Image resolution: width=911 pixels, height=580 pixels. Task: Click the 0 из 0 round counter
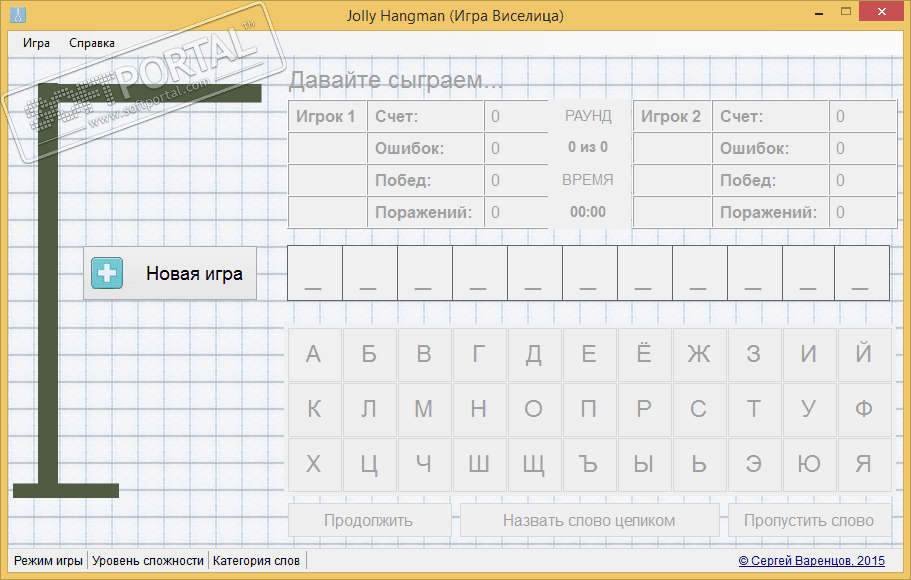[x=588, y=147]
